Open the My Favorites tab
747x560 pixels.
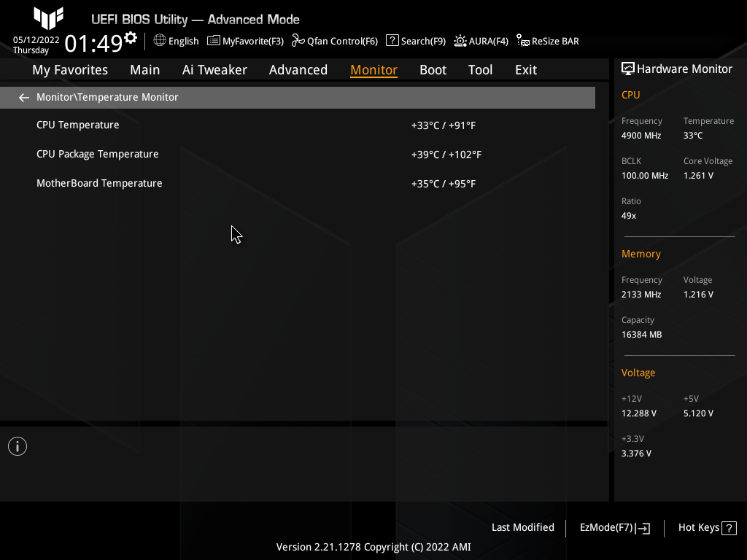click(x=70, y=70)
